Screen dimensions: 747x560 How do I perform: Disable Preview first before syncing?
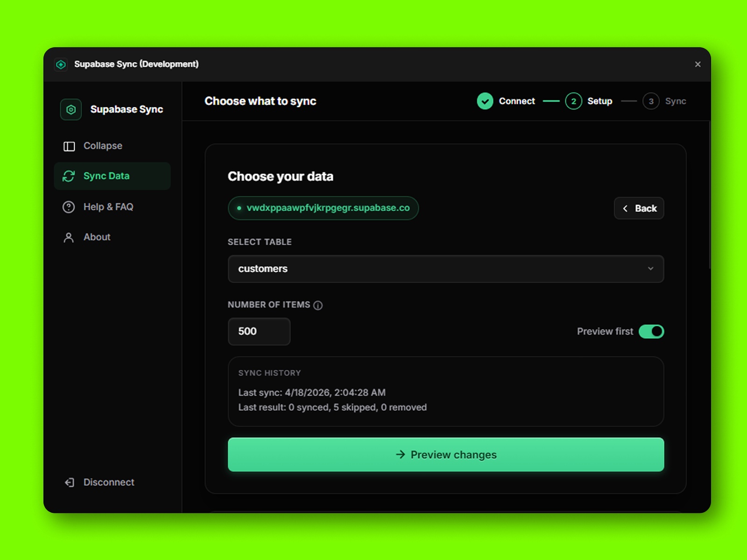[x=652, y=331]
